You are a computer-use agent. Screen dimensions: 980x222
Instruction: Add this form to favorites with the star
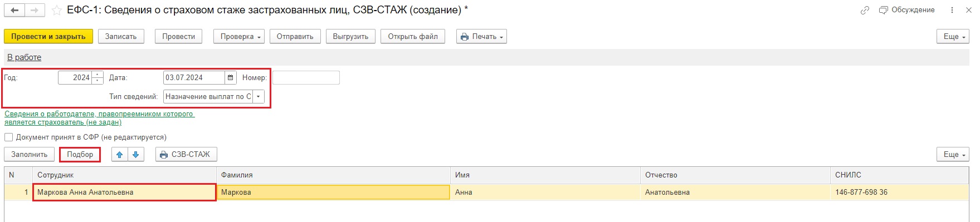pos(56,10)
